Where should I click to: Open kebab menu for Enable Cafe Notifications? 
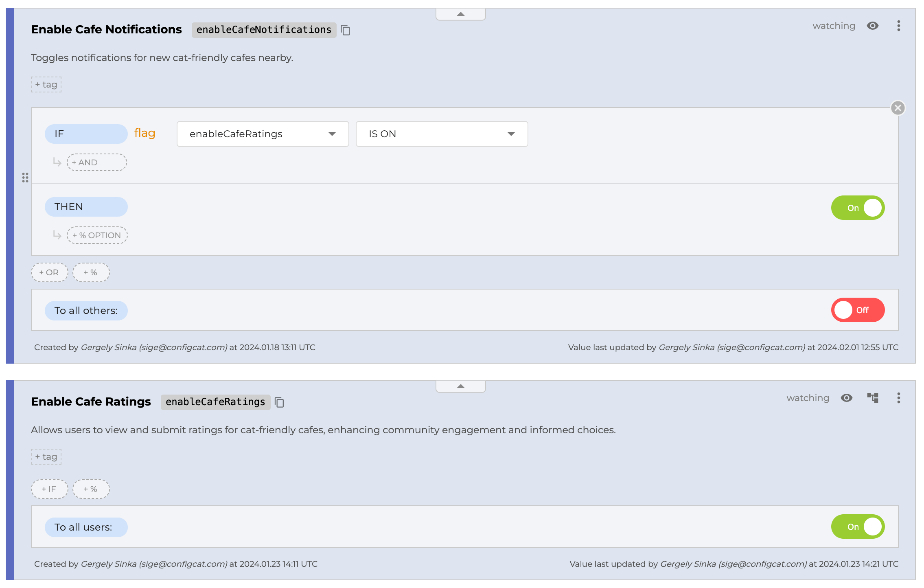pyautogui.click(x=898, y=26)
